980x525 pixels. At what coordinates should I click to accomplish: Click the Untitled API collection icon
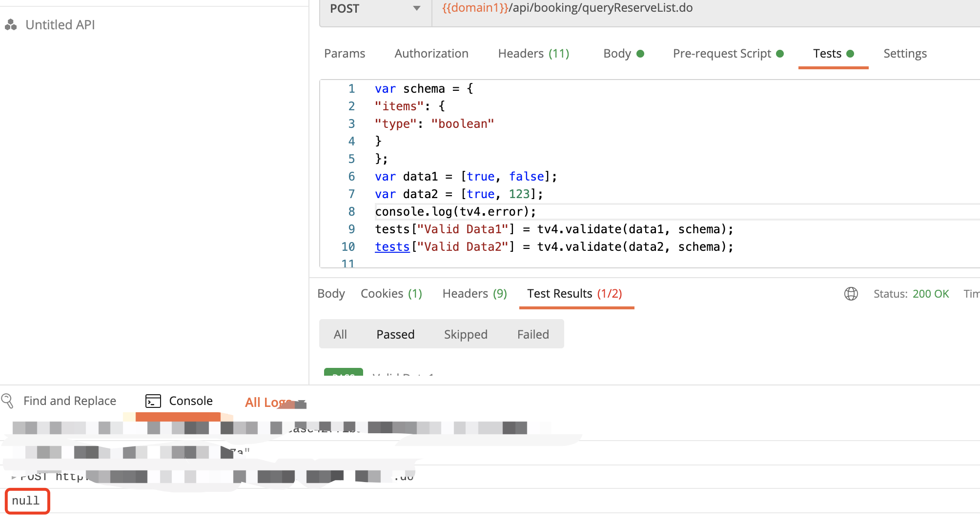[x=10, y=24]
